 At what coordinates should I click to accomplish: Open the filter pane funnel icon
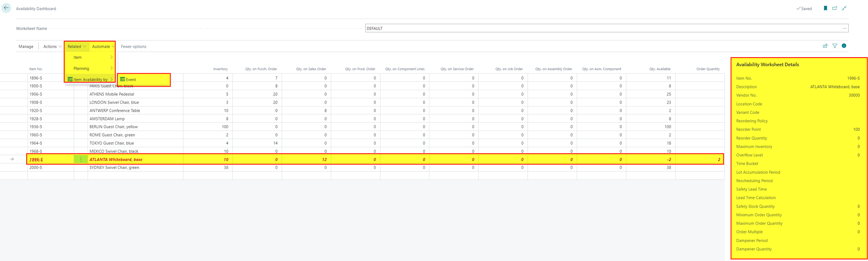point(835,46)
